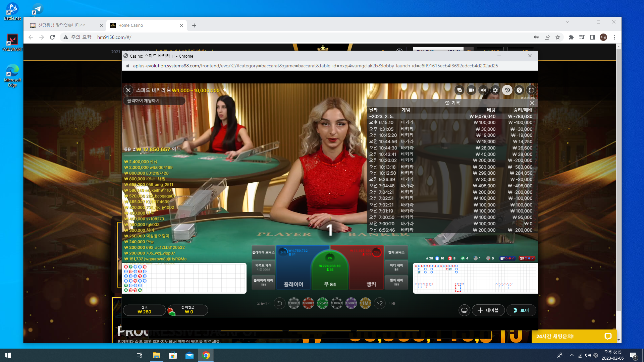The height and width of the screenshot is (362, 644).
Task: Toggle the history clock icon
Action: click(x=507, y=90)
